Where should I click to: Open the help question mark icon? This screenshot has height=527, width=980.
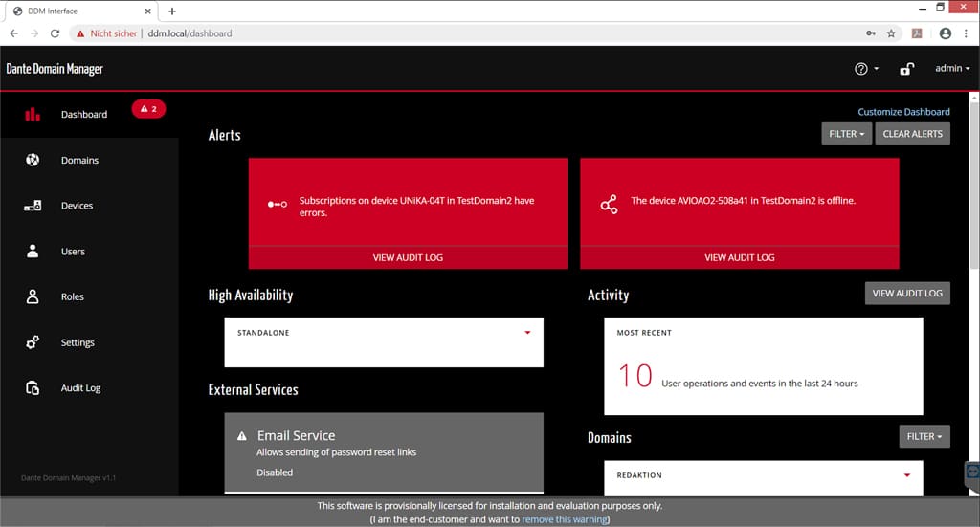pyautogui.click(x=861, y=69)
